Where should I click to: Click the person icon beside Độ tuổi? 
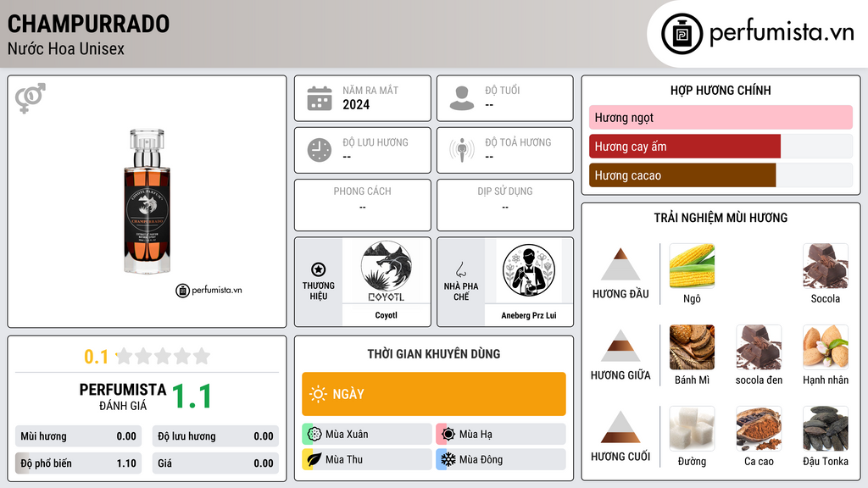click(x=462, y=98)
